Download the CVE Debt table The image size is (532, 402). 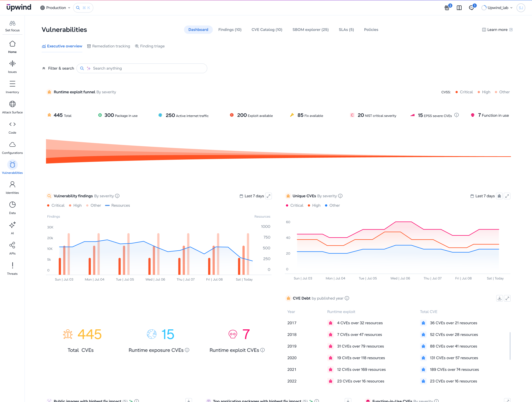[x=499, y=298]
